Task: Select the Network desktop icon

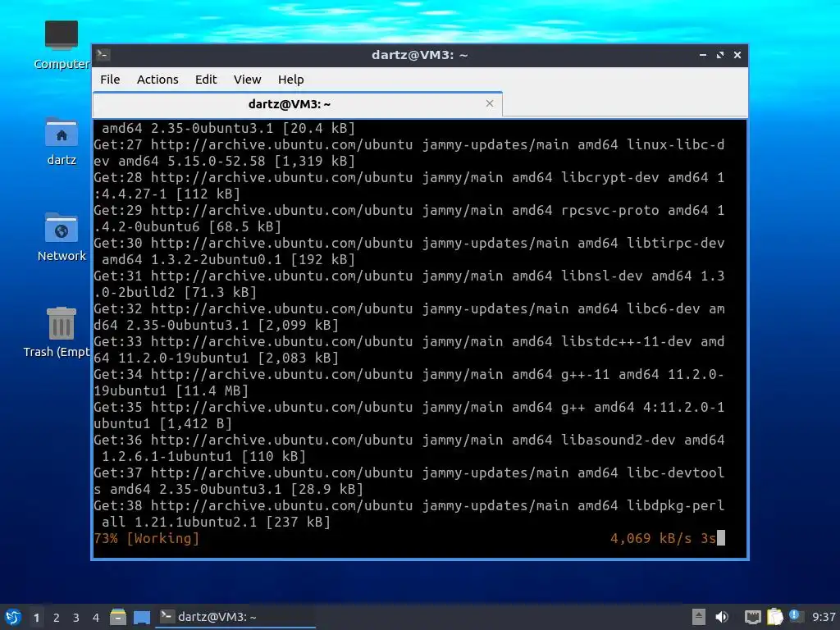Action: point(62,237)
